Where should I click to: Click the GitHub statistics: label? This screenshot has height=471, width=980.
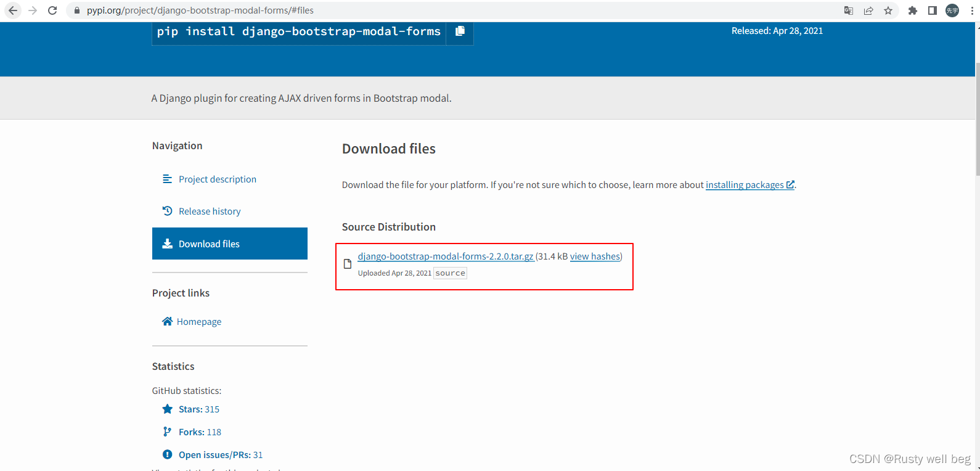coord(187,391)
